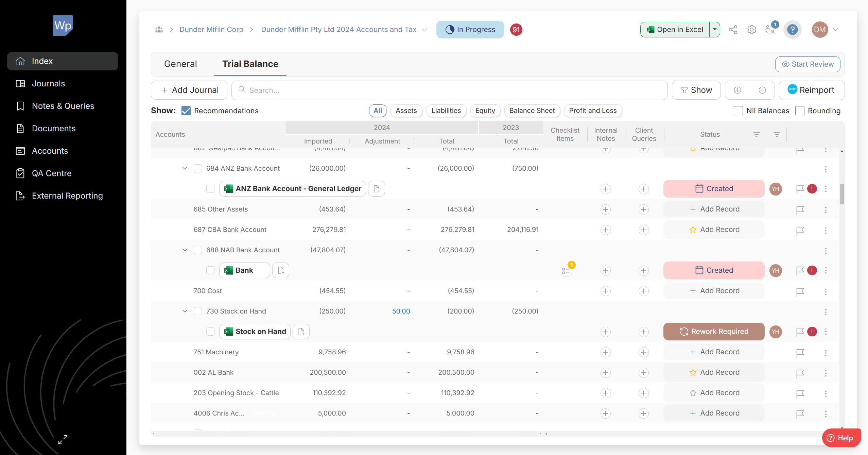The height and width of the screenshot is (455, 868).
Task: Collapse the 730 Stock on Hand row
Action: tap(185, 311)
